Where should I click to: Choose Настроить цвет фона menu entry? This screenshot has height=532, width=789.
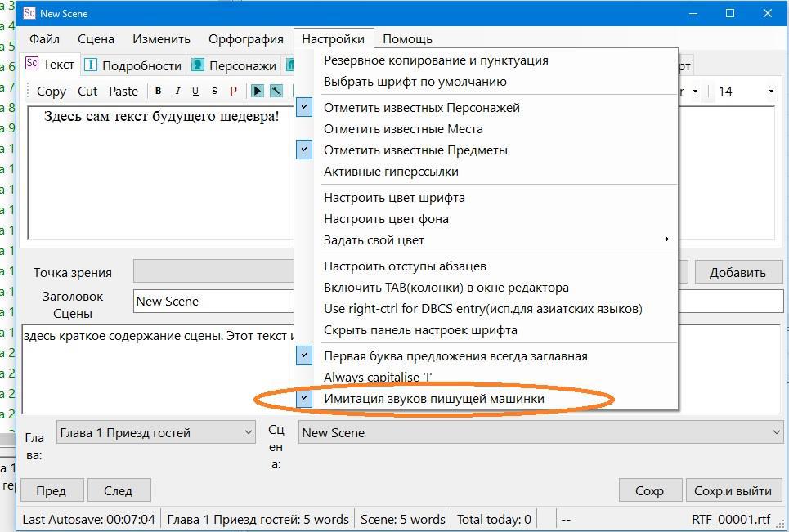point(386,219)
